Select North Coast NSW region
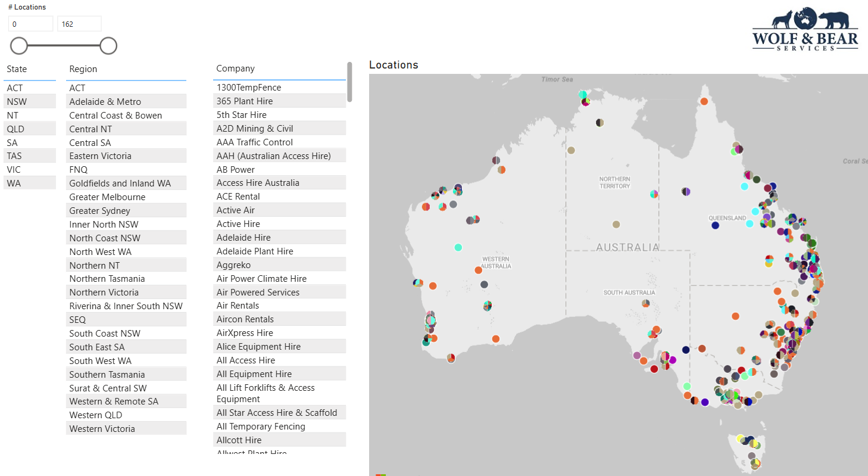This screenshot has height=476, width=868. tap(126, 238)
